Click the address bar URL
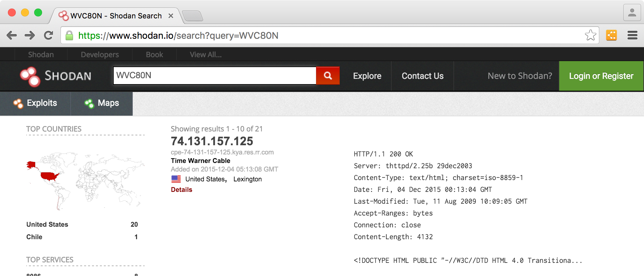This screenshot has width=644, height=276. pyautogui.click(x=178, y=35)
